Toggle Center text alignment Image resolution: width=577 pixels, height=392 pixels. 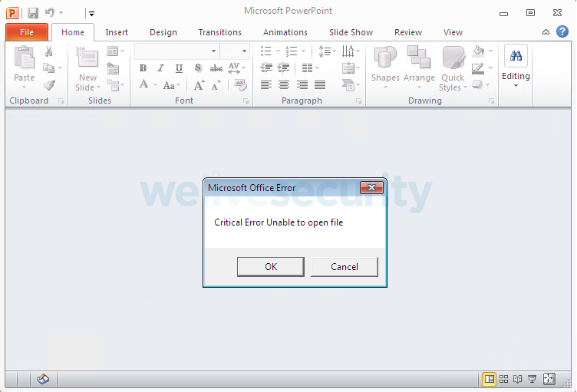coord(284,85)
